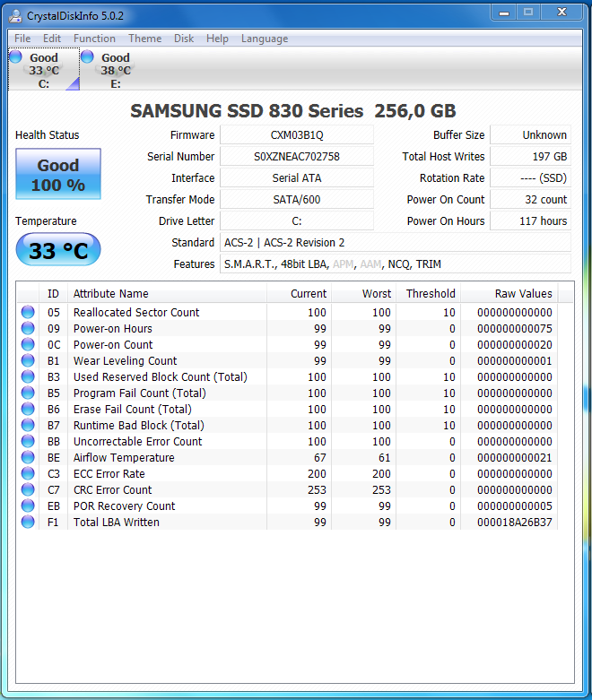Open the Function menu
592x700 pixels.
point(94,39)
